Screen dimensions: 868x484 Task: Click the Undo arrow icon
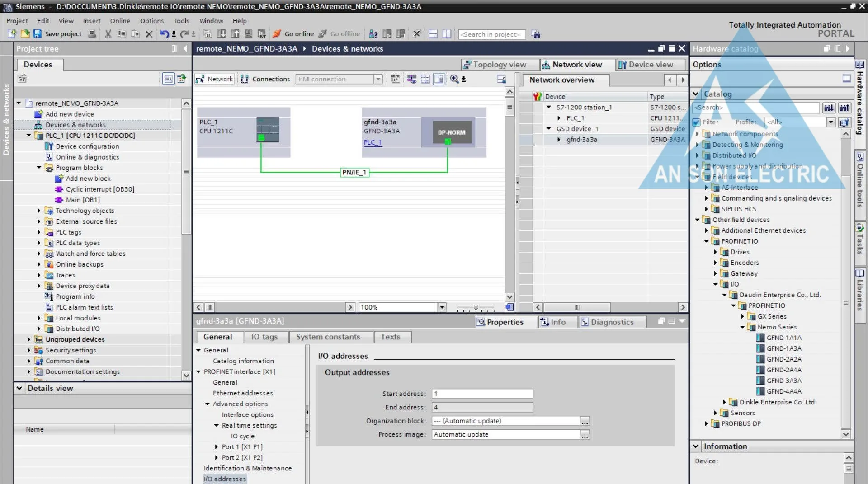pyautogui.click(x=164, y=34)
